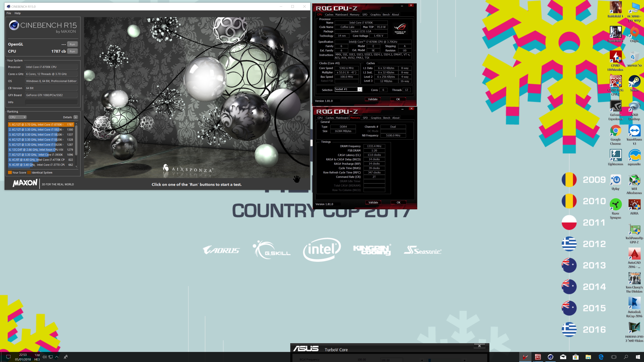Click Validate in upper CPU-Z window
This screenshot has width=644, height=362.
pyautogui.click(x=373, y=99)
